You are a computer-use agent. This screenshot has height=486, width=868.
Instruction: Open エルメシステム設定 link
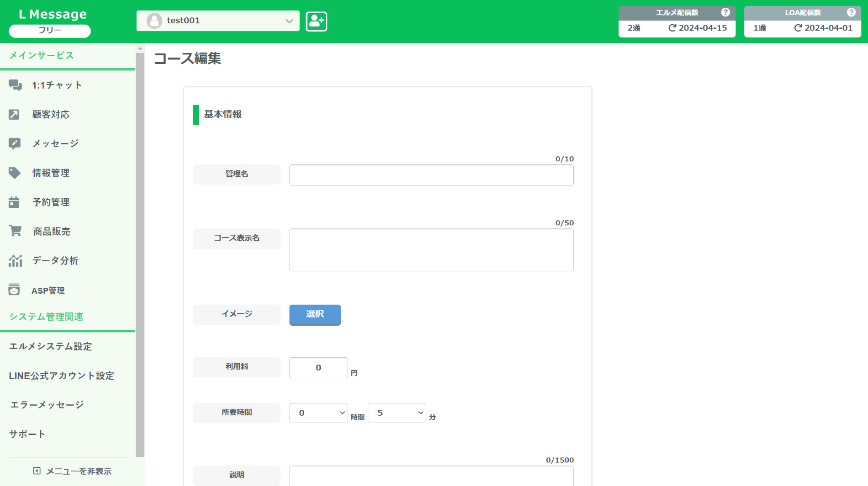[x=51, y=346]
